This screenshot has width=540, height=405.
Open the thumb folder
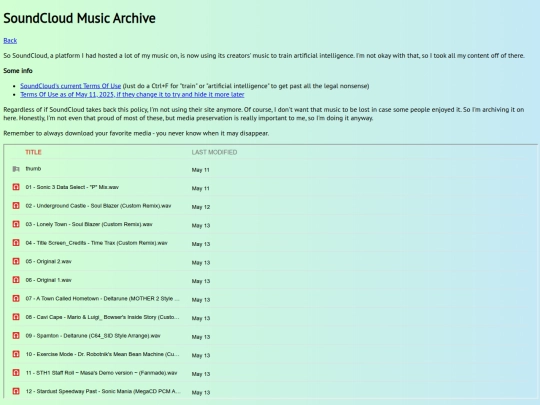tap(33, 169)
